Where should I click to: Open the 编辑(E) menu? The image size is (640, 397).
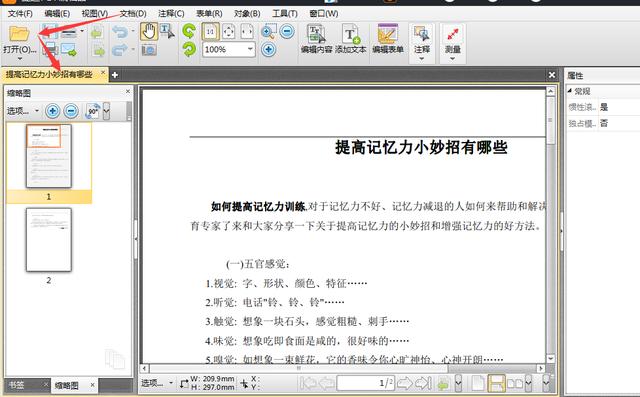coord(57,13)
